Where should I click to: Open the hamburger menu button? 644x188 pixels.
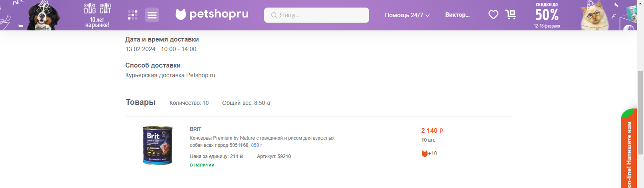[x=152, y=15]
